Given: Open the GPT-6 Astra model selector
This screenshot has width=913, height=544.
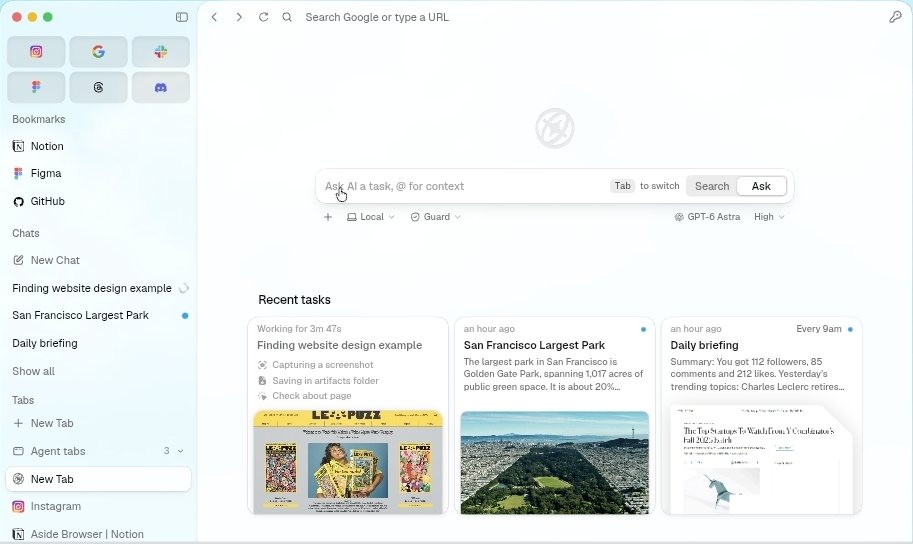Looking at the screenshot, I should (x=707, y=217).
